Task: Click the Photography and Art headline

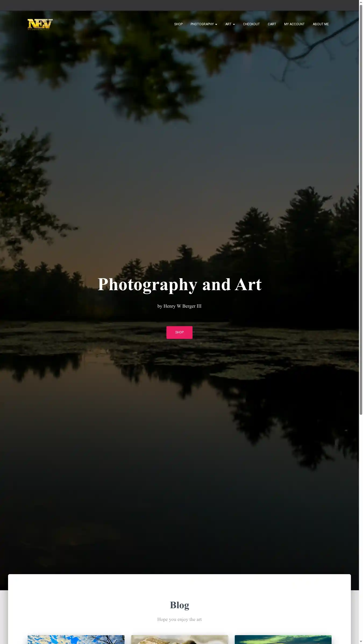Action: click(x=179, y=285)
